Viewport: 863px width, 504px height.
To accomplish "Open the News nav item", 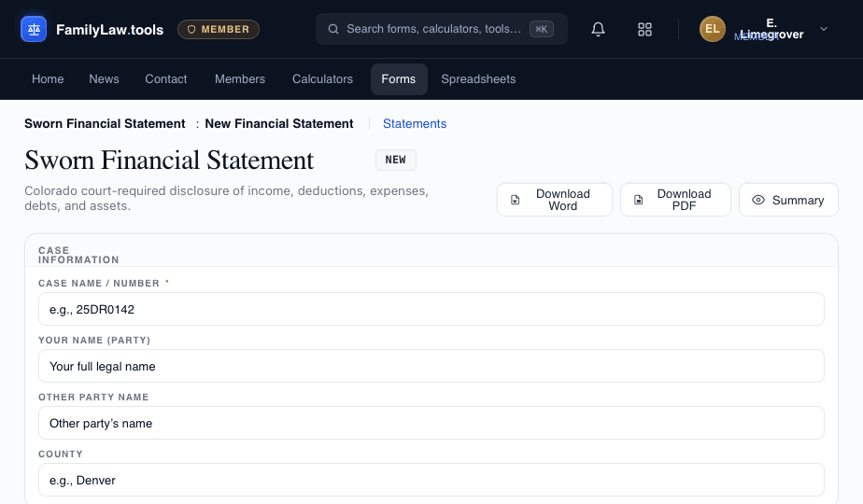I will coord(104,79).
